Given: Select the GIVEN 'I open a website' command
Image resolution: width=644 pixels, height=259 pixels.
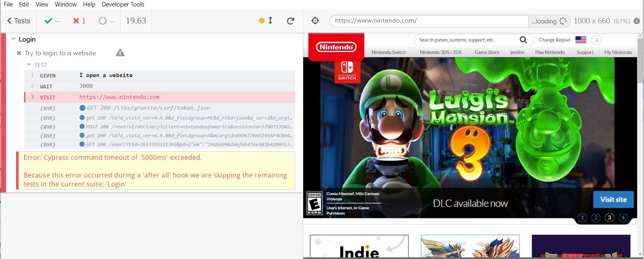Looking at the screenshot, I should 160,75.
